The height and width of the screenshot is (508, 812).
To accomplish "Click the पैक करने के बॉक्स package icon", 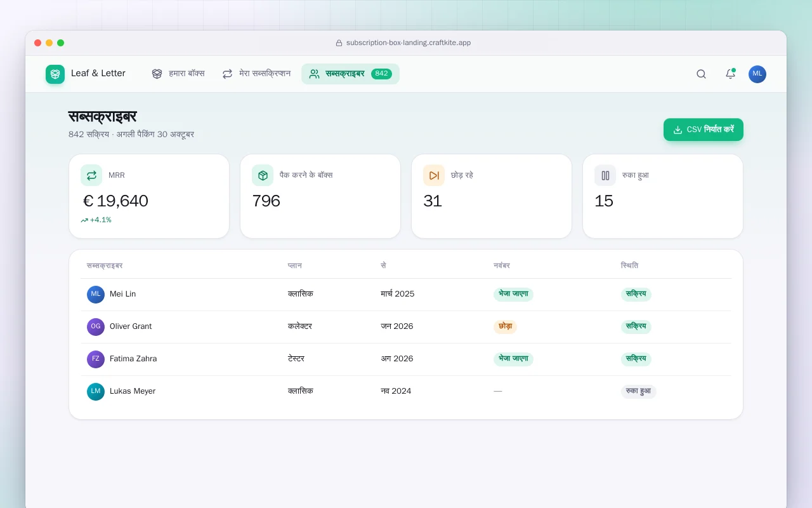I will (x=263, y=175).
